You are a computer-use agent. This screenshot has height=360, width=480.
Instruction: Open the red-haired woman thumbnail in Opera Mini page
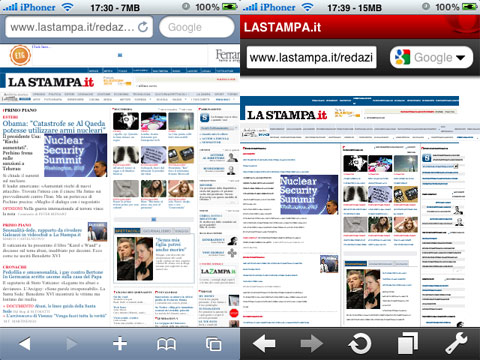(x=406, y=225)
